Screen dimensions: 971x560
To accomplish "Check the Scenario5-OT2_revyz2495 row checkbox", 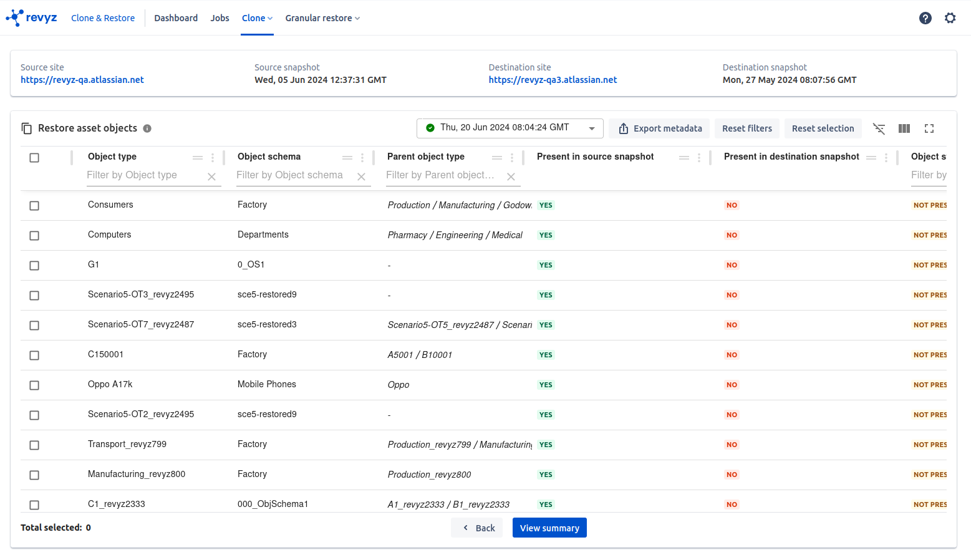I will [x=34, y=415].
